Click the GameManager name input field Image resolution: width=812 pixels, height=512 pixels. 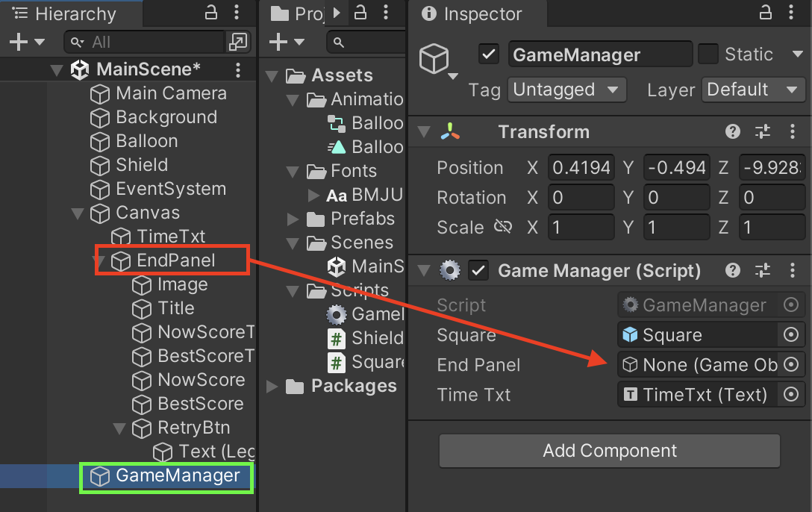click(600, 54)
